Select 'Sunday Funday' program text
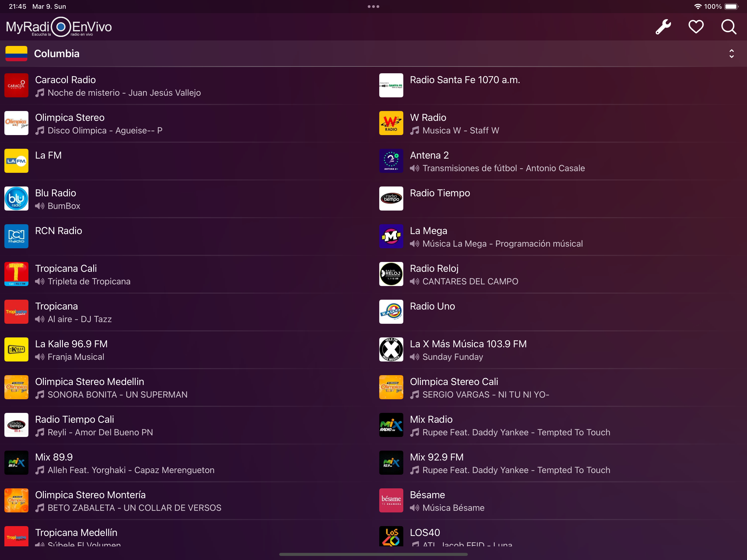 (453, 357)
